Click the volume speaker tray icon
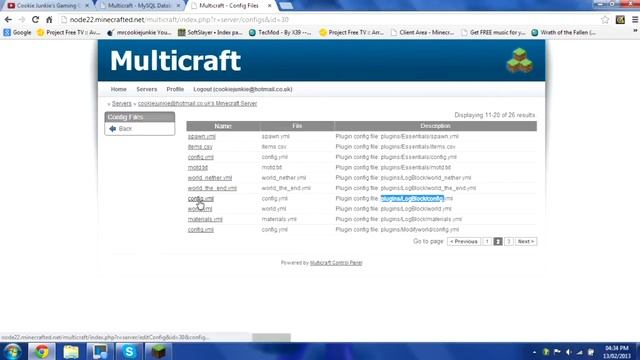640x360 pixels. tap(568, 352)
